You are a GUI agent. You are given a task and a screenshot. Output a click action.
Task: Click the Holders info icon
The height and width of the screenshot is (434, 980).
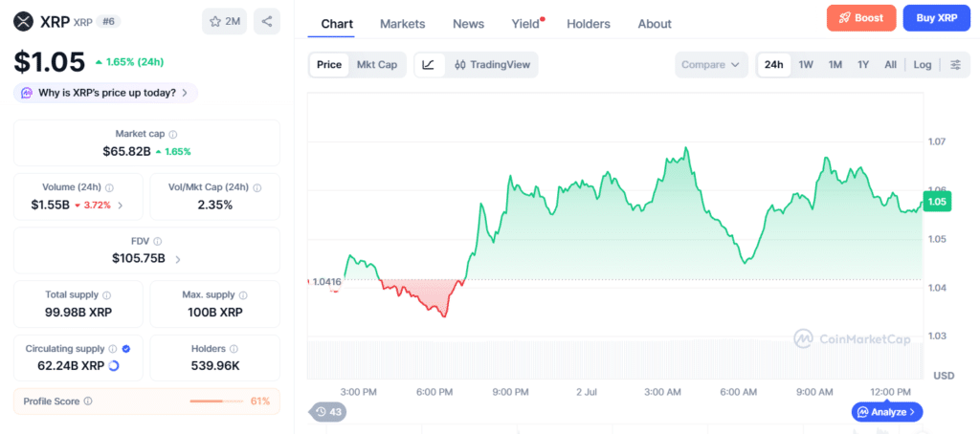234,349
